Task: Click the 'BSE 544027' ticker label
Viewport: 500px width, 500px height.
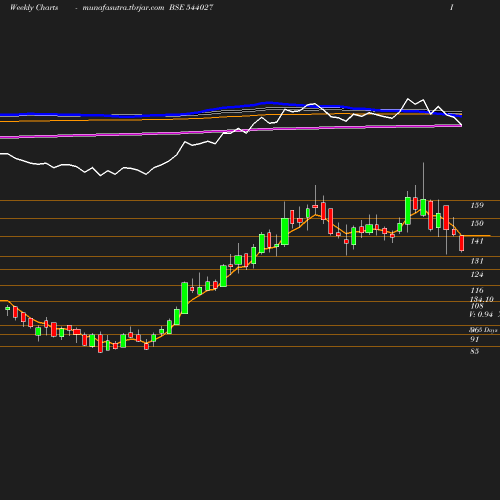Action: (x=191, y=8)
